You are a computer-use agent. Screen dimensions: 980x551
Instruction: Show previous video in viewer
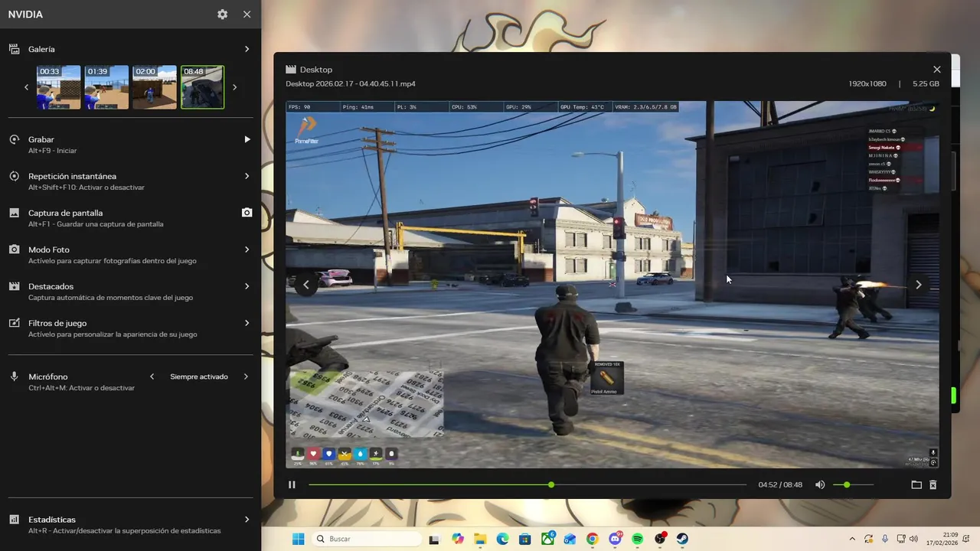tap(305, 285)
